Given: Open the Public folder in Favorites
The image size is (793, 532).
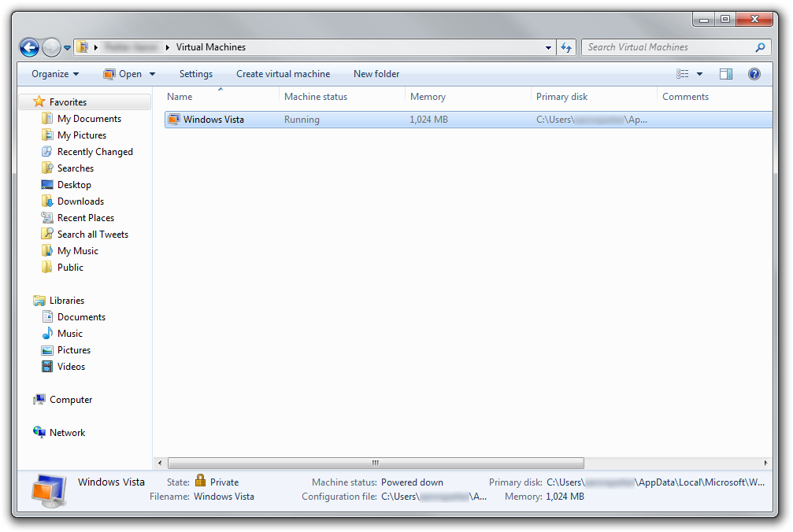Looking at the screenshot, I should pyautogui.click(x=70, y=268).
